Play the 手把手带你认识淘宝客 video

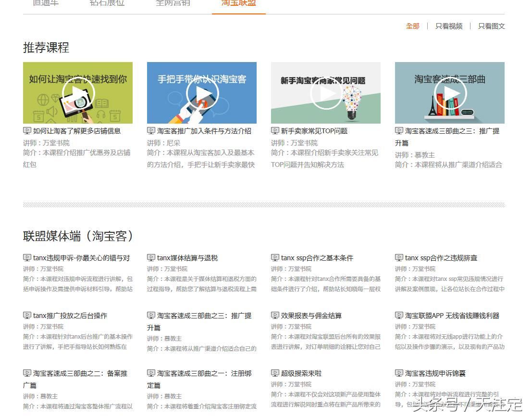coord(202,92)
